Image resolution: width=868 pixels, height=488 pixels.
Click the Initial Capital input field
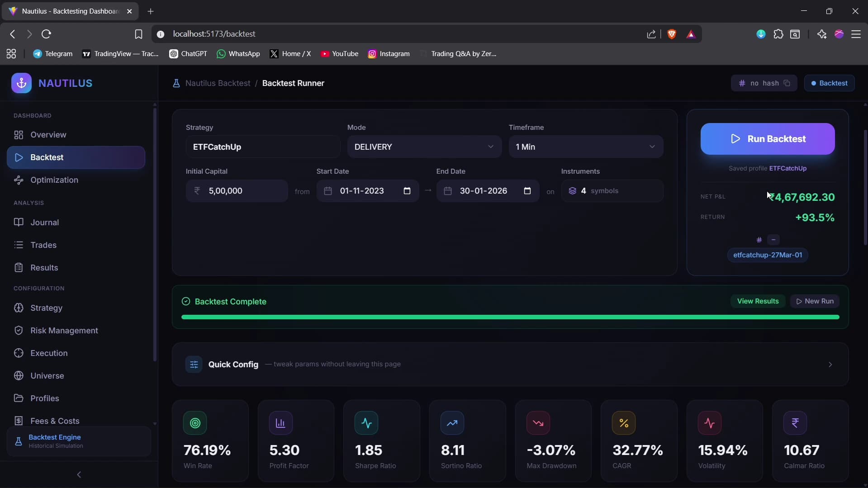244,191
